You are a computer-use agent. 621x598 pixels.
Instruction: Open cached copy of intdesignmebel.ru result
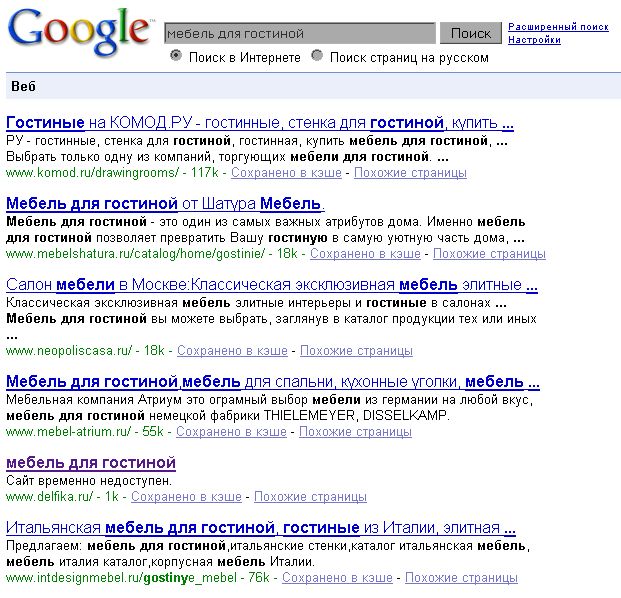tap(337, 578)
